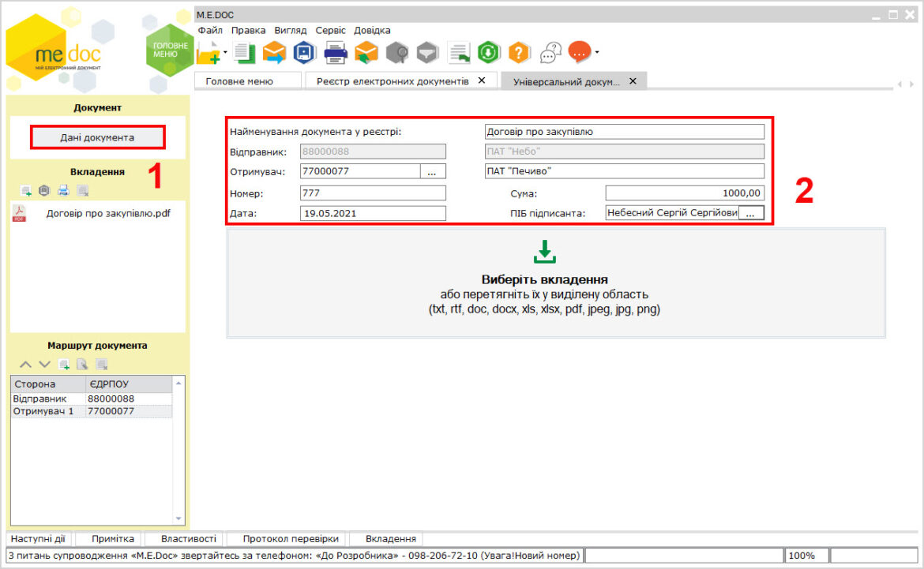Click delete route party icon under Маршрут документа
The width and height of the screenshot is (924, 569).
(101, 365)
